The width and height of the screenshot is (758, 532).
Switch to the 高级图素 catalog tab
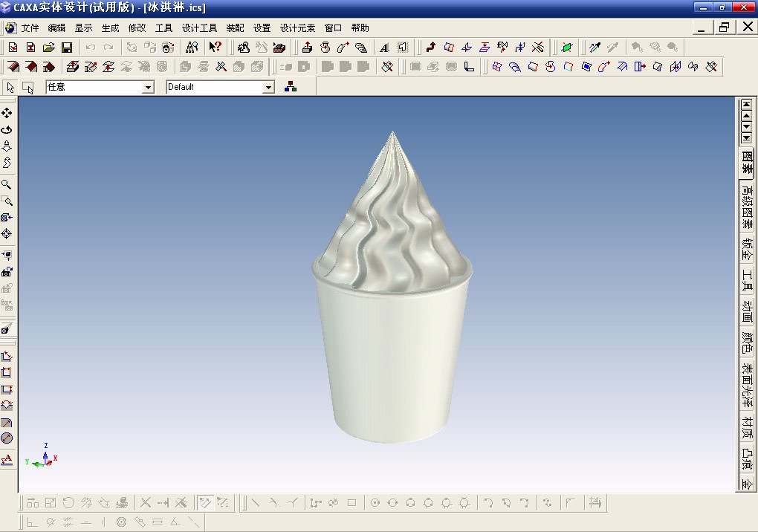click(748, 207)
